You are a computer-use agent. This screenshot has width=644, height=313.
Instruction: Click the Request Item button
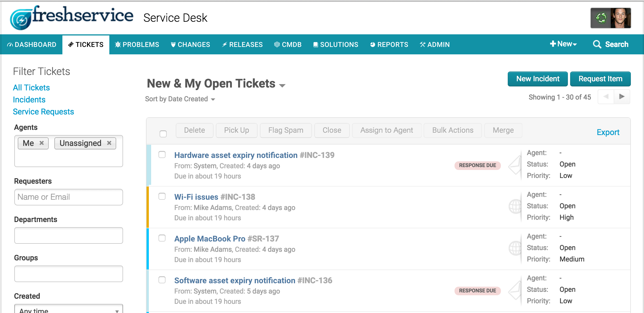[x=600, y=79]
